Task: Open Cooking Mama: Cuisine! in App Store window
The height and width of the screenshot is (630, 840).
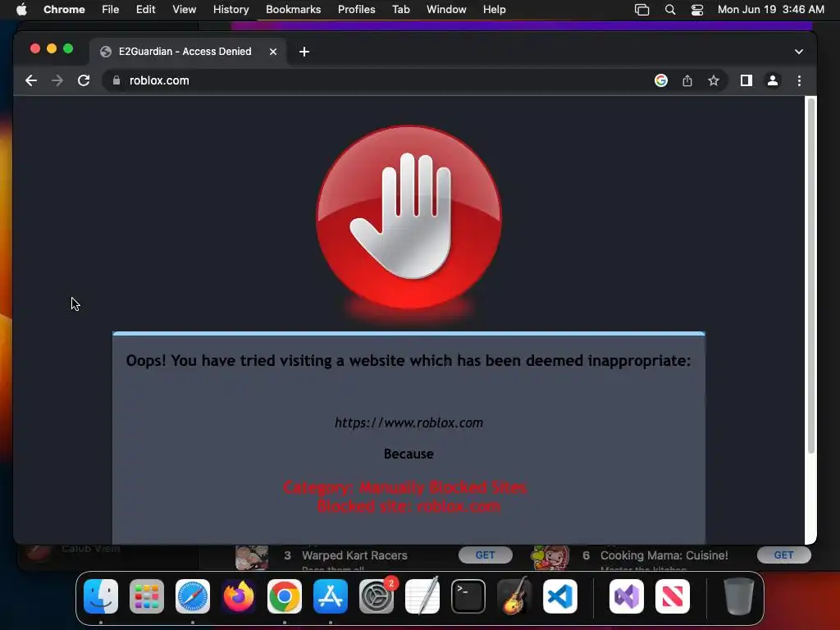Action: (x=664, y=555)
